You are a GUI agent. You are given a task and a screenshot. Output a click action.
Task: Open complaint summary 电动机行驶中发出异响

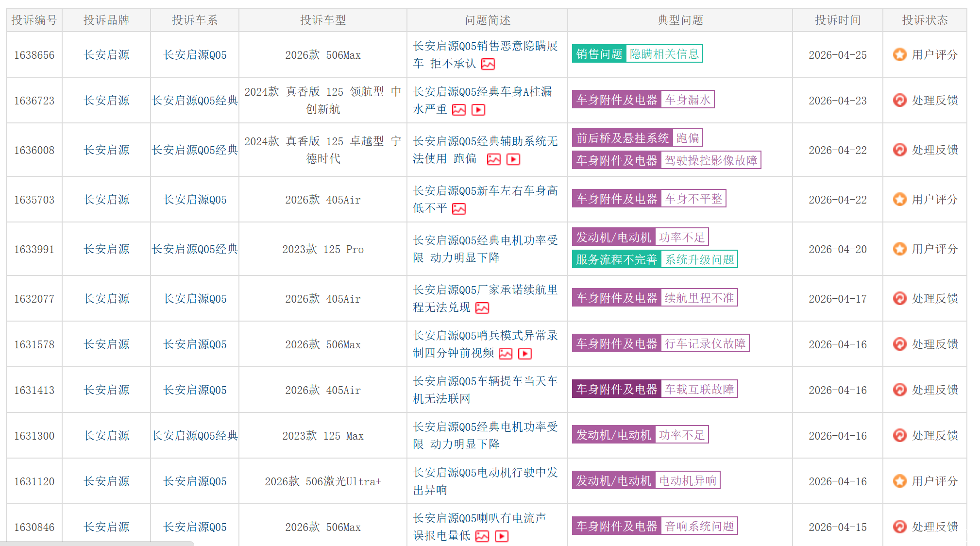(485, 481)
